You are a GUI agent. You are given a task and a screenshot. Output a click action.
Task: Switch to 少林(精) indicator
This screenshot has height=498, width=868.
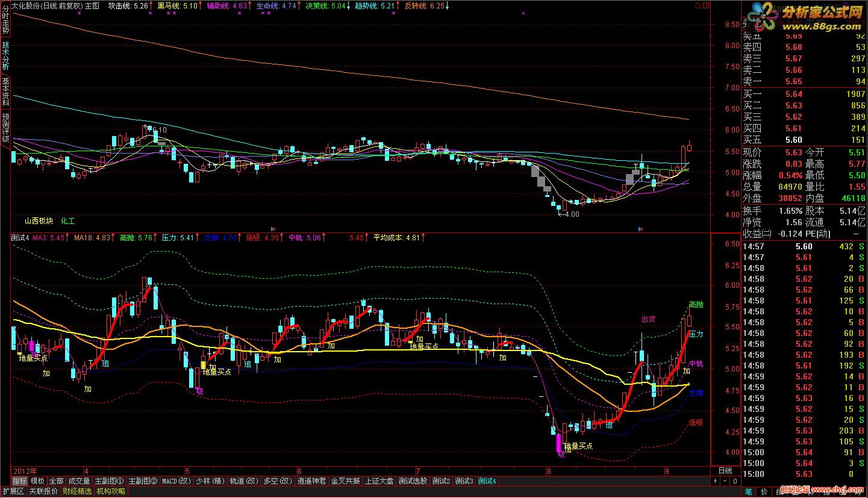tap(210, 481)
